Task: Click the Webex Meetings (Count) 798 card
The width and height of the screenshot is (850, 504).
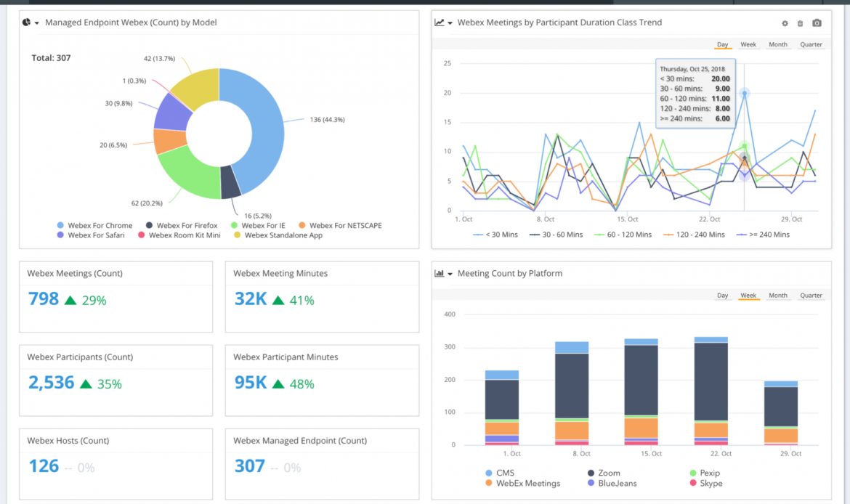Action: tap(116, 296)
